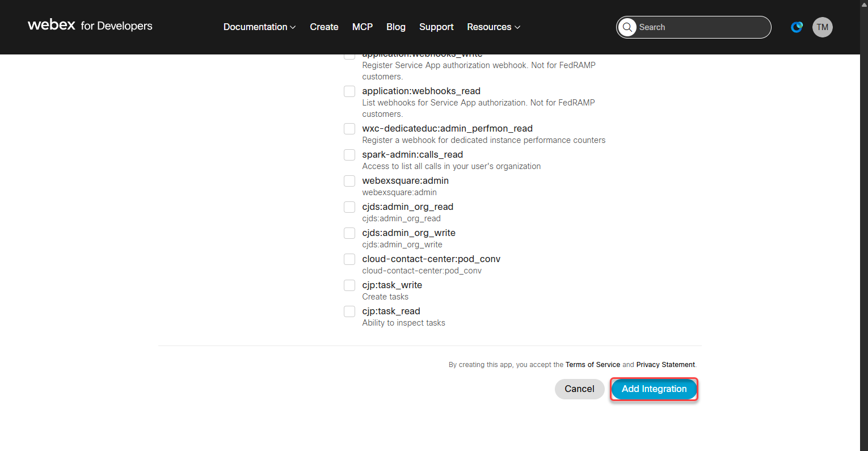Viewport: 868px width, 451px height.
Task: Click the page vertical scrollbar
Action: pyautogui.click(x=864, y=227)
